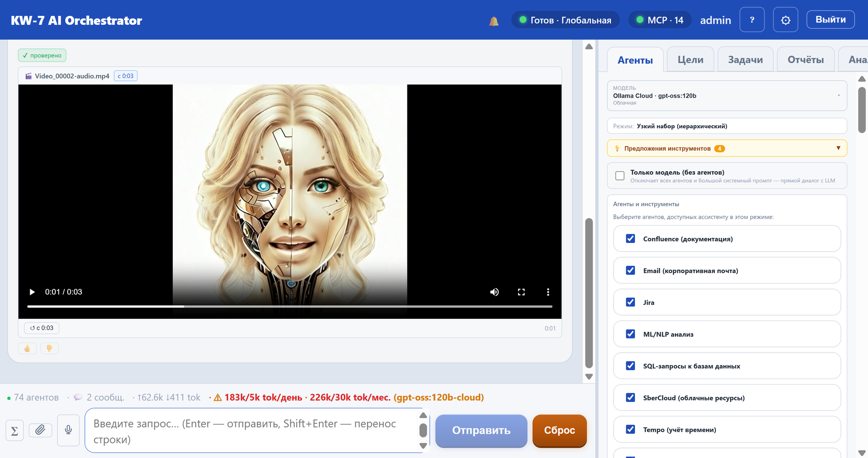Viewport: 868px width, 458px height.
Task: Switch to the Агенты tab
Action: [635, 60]
